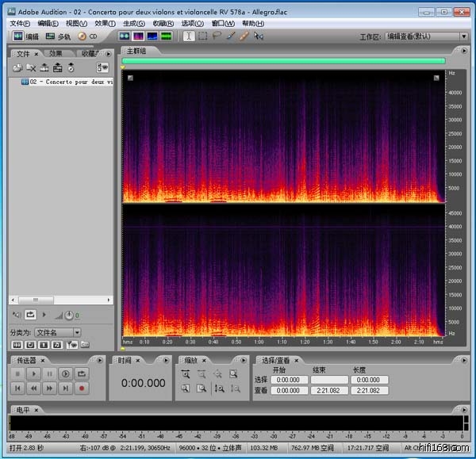Click the selection Start time field
476x459 pixels.
coord(289,380)
